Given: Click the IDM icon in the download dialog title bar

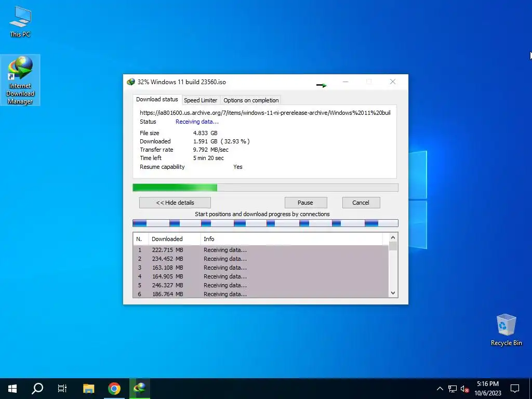Looking at the screenshot, I should click(130, 82).
